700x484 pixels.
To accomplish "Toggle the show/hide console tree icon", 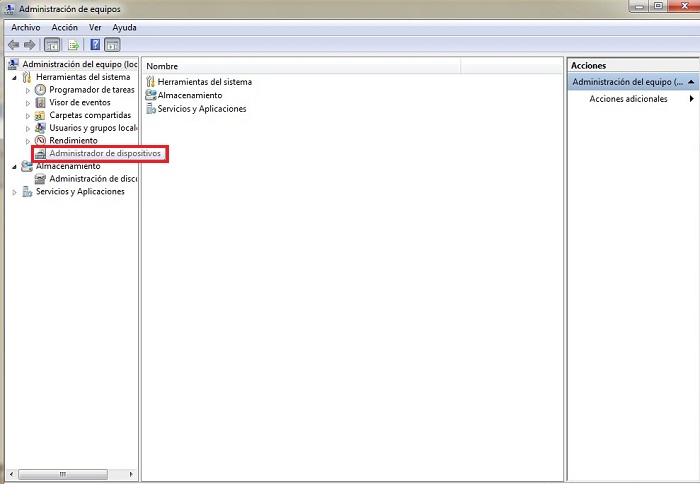I will [52, 45].
